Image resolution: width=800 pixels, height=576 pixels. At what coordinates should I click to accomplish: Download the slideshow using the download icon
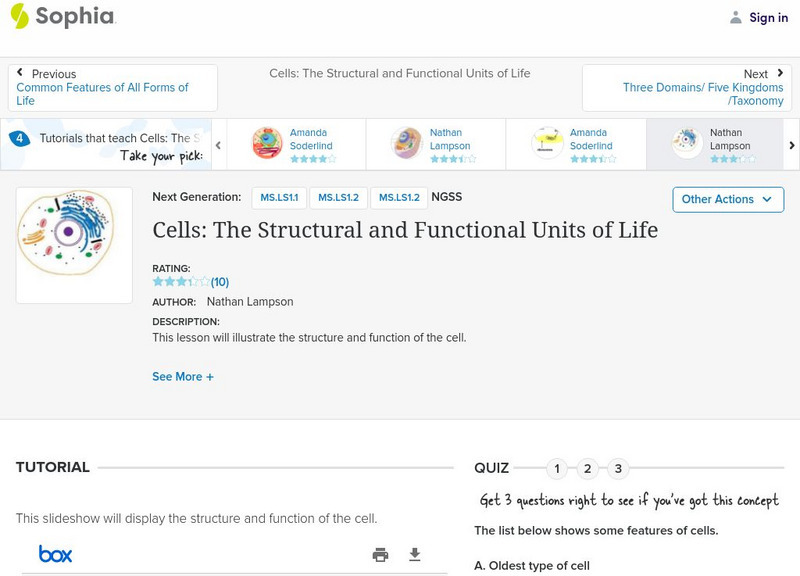415,555
